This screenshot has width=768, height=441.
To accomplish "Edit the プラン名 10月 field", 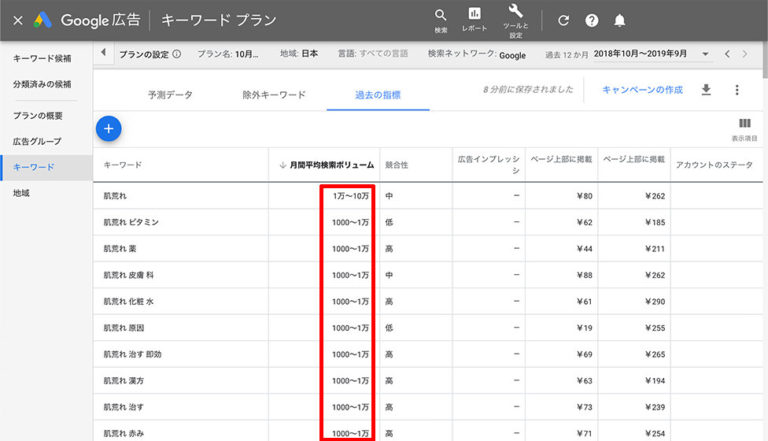I will point(228,54).
